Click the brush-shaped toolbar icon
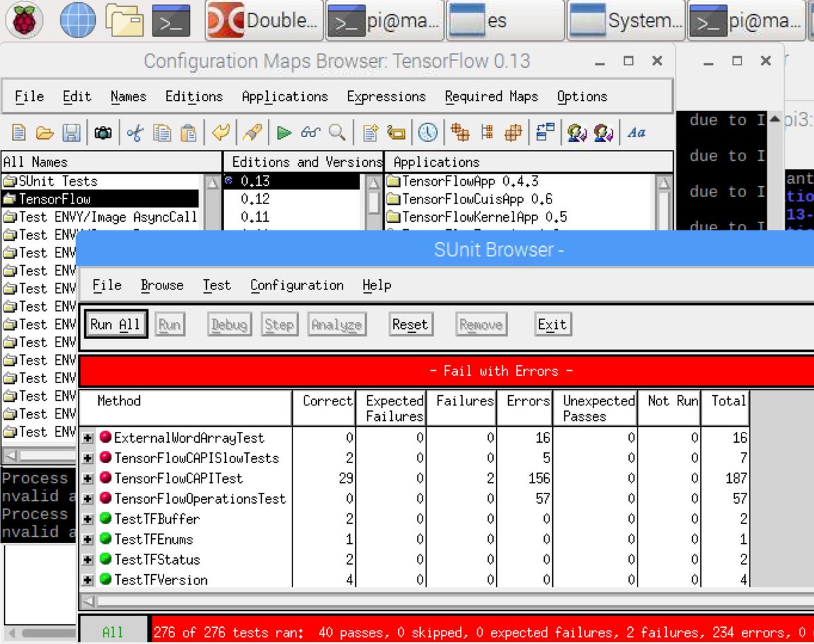 tap(252, 133)
